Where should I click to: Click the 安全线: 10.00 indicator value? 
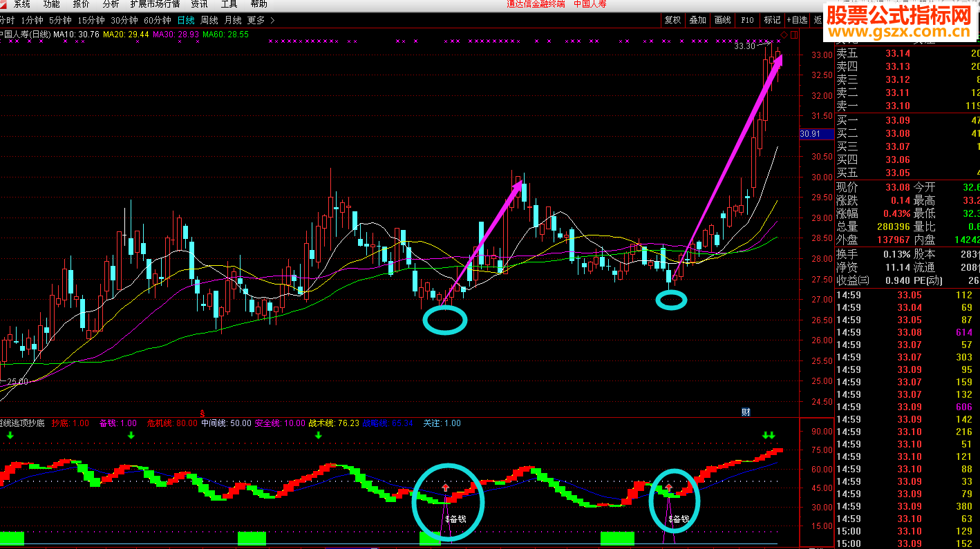coord(280,423)
